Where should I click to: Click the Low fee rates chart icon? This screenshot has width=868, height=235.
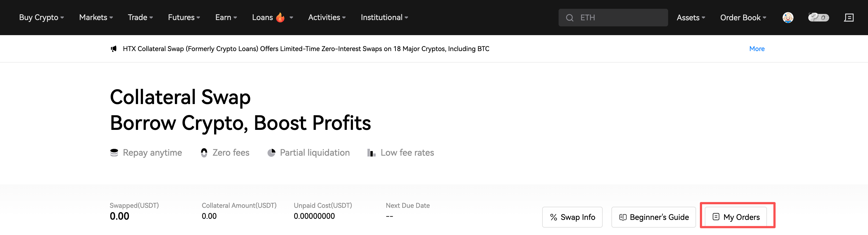coord(371,153)
